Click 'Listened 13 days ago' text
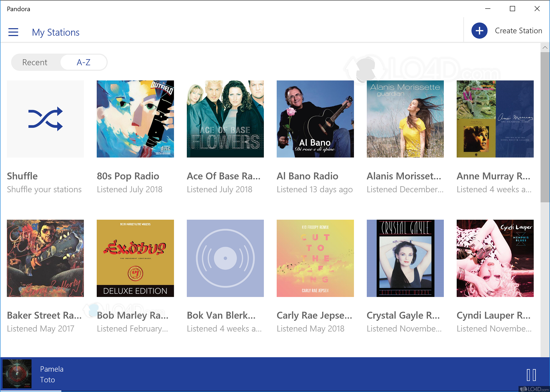Screen dimensions: 550x392 point(315,189)
